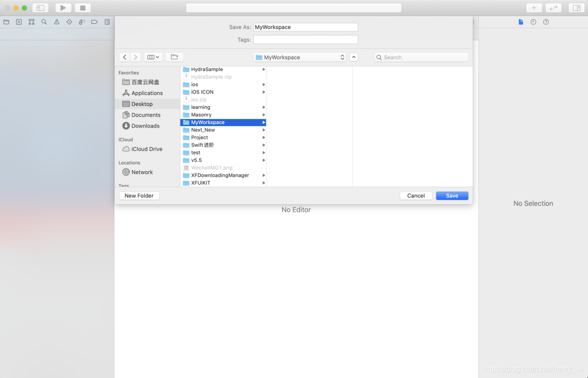The width and height of the screenshot is (588, 378).
Task: Collapse the dialog with chevron button
Action: (x=354, y=57)
